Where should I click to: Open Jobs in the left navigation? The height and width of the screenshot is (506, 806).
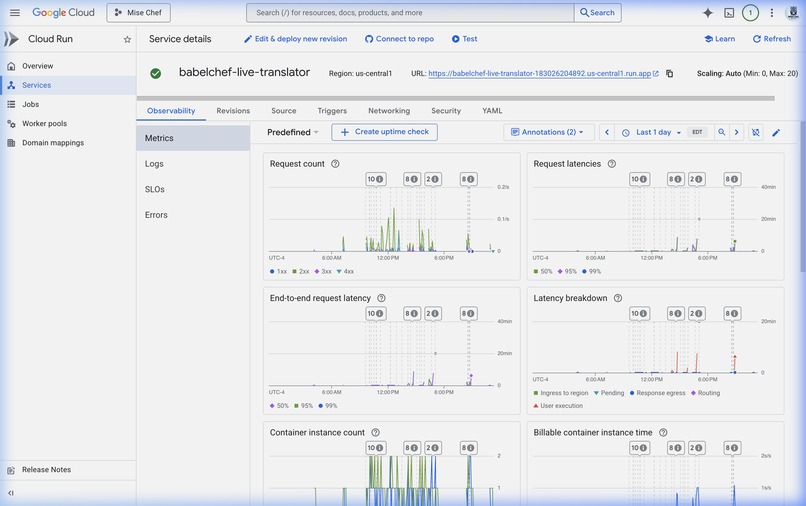[x=68, y=104]
